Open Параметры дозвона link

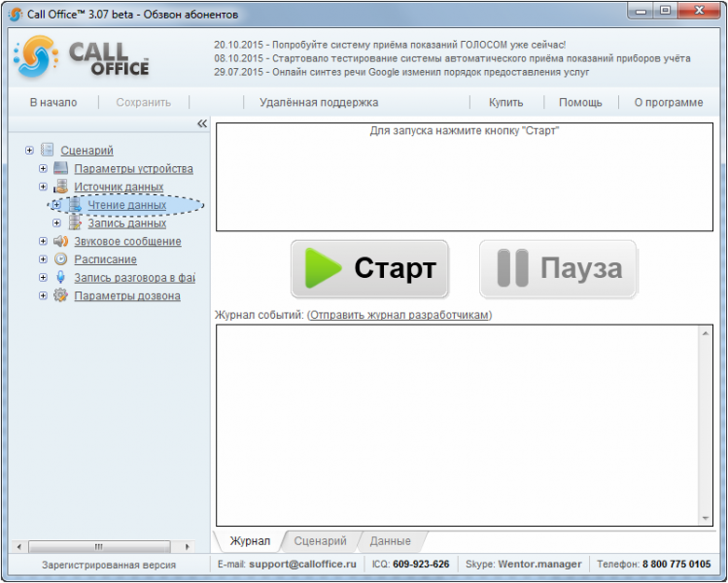coord(127,295)
